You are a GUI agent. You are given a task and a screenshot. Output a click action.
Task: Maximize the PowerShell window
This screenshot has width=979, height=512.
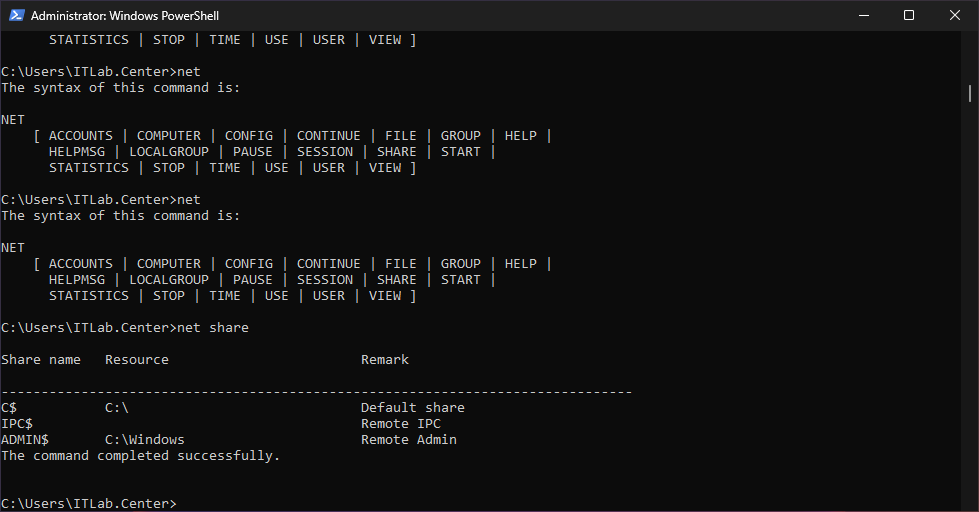(x=909, y=15)
